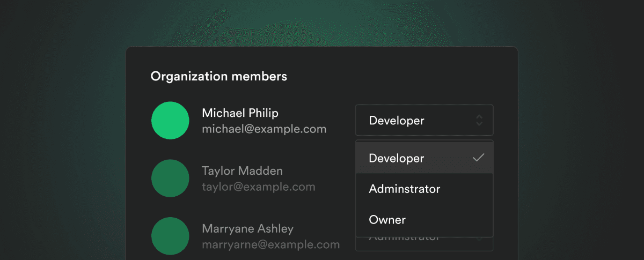
Task: Choose Adminstrator from the role list
Action: click(405, 189)
